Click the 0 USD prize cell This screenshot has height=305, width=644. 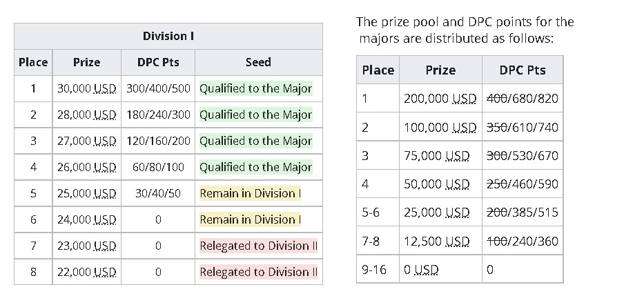[x=440, y=269]
